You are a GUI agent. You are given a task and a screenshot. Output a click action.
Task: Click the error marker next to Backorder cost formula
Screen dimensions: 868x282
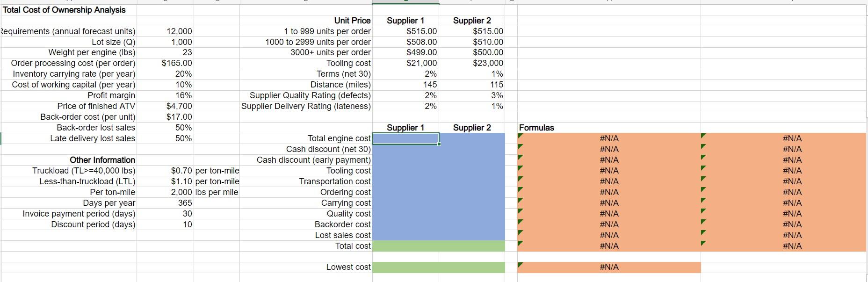tap(521, 222)
